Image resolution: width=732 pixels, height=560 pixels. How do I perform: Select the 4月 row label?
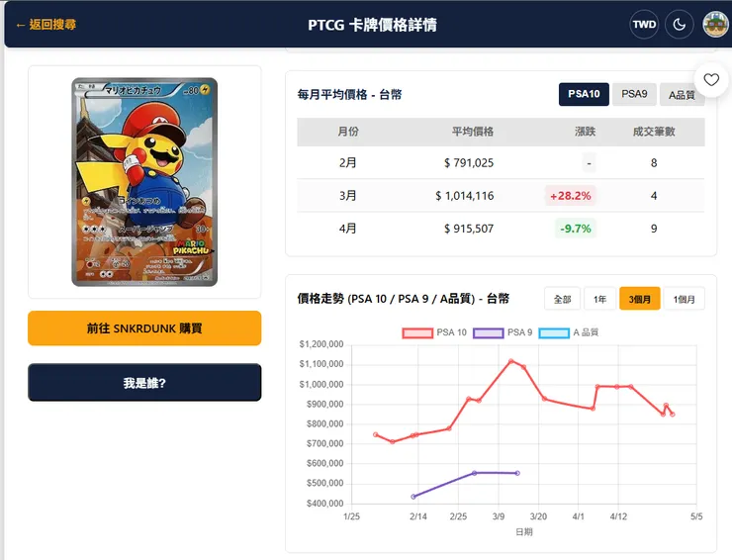[x=348, y=229]
